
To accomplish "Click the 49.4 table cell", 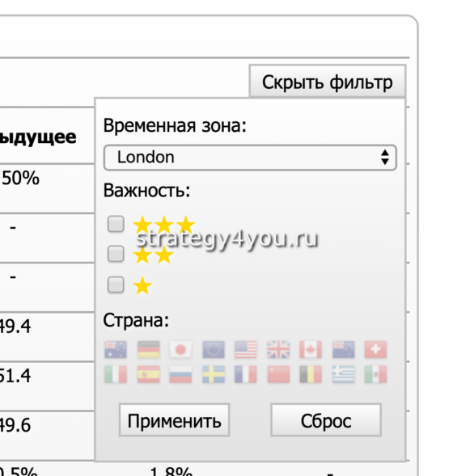I will pyautogui.click(x=15, y=326).
